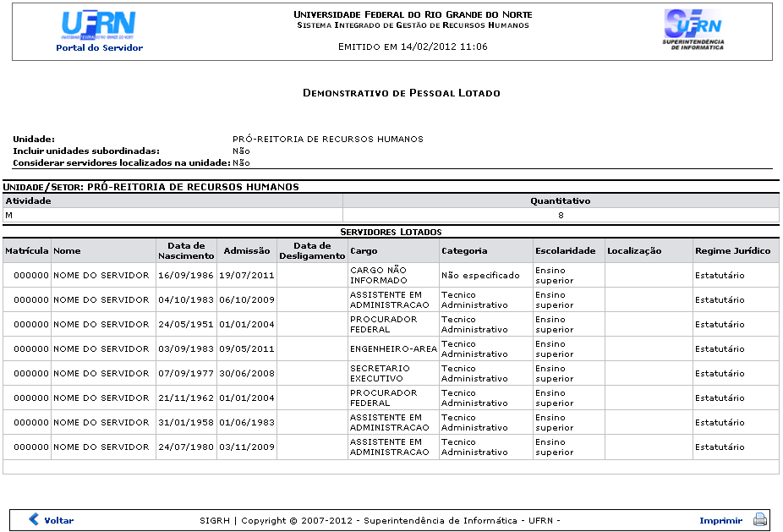Select the Data de Desligamento header
Screen dimensions: 783x532
(312, 251)
